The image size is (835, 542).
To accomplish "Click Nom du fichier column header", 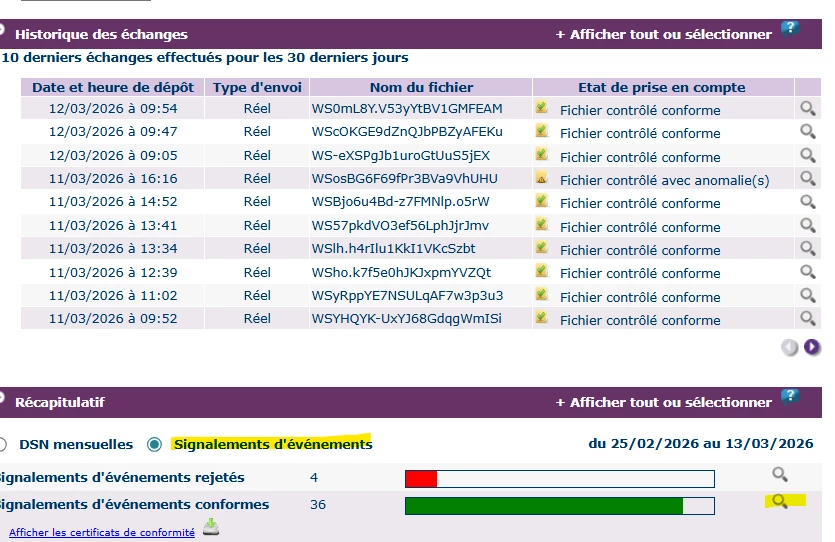I will pos(421,87).
